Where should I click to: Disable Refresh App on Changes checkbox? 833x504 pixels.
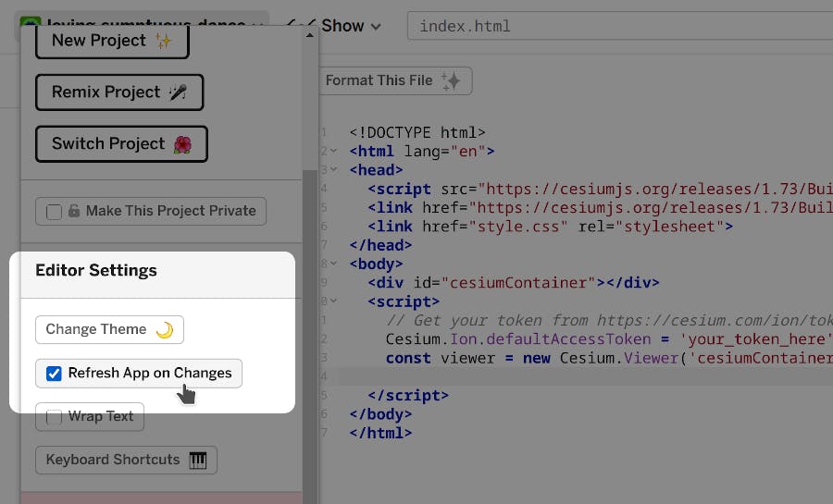coord(54,374)
